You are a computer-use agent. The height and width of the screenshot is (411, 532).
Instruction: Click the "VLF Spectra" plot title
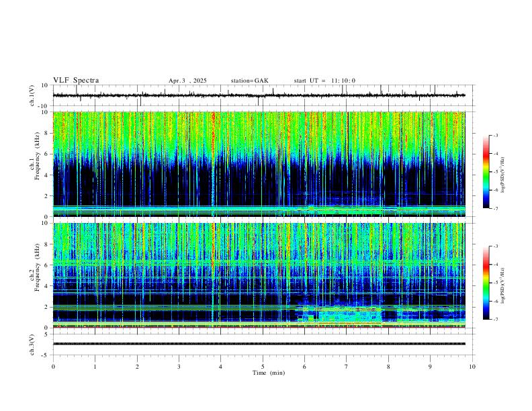pos(76,81)
